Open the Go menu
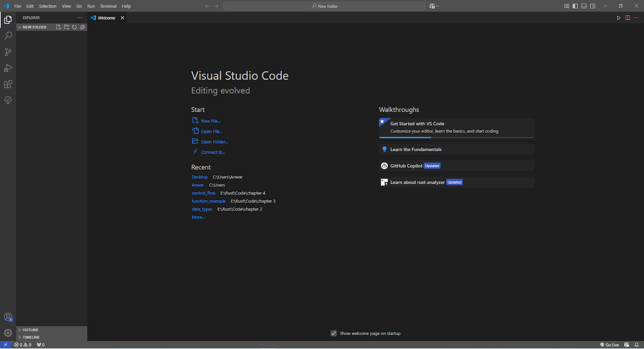Image resolution: width=644 pixels, height=349 pixels. click(x=79, y=6)
